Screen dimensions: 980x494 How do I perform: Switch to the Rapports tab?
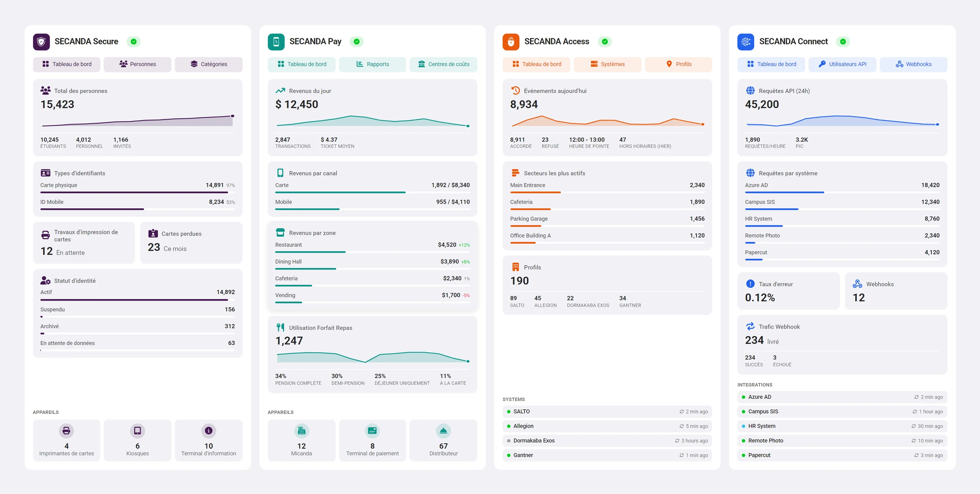(372, 64)
